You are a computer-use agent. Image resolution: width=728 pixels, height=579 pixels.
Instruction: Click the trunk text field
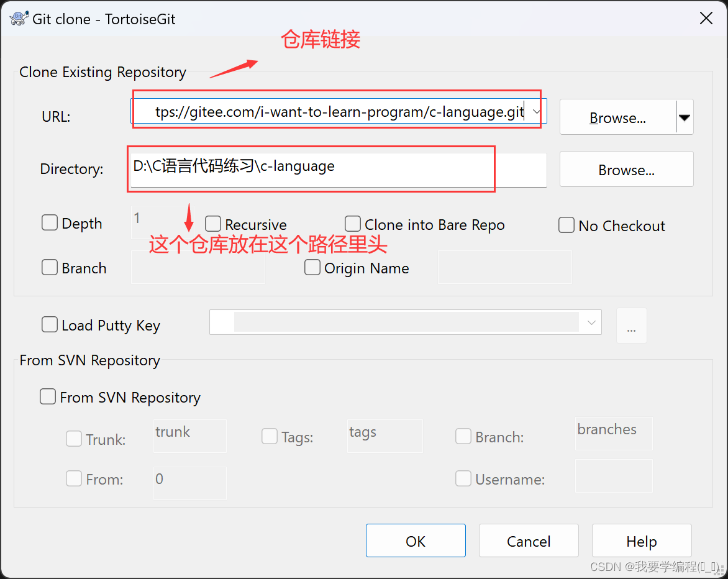point(190,436)
